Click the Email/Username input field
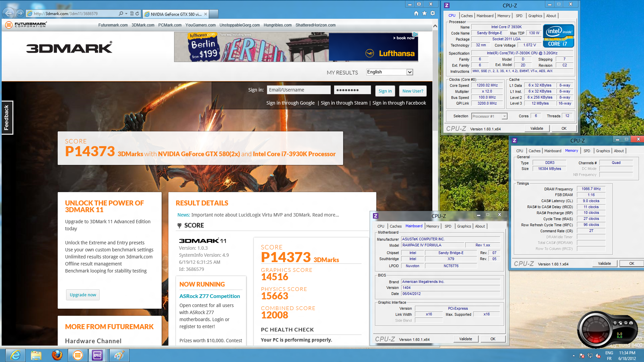This screenshot has height=362, width=644. 299,90
